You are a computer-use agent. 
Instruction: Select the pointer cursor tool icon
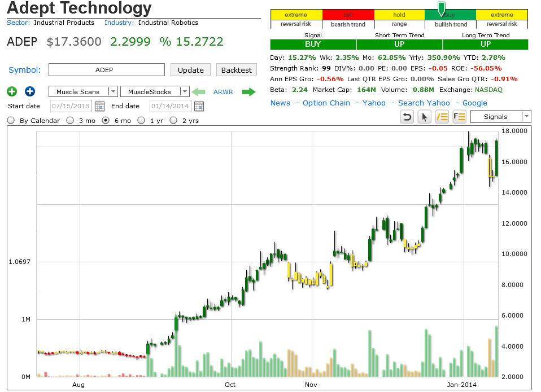424,116
